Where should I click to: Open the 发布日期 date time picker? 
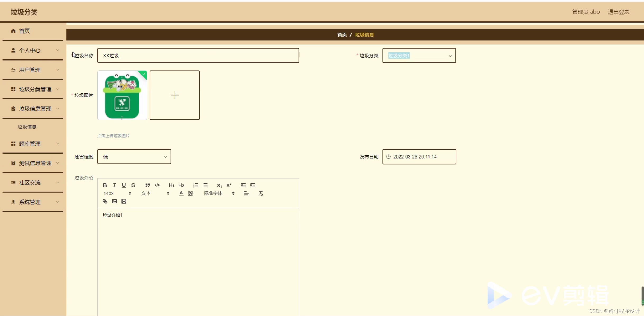coord(419,157)
